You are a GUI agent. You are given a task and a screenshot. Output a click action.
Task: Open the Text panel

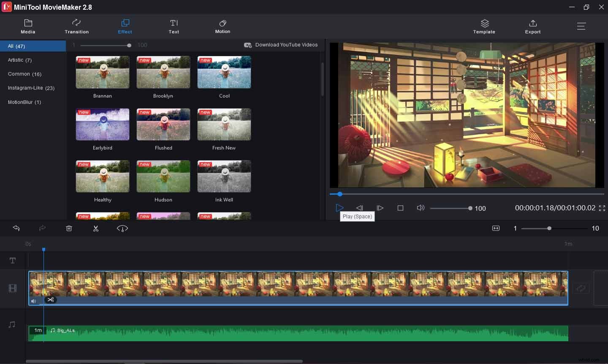[x=174, y=26]
